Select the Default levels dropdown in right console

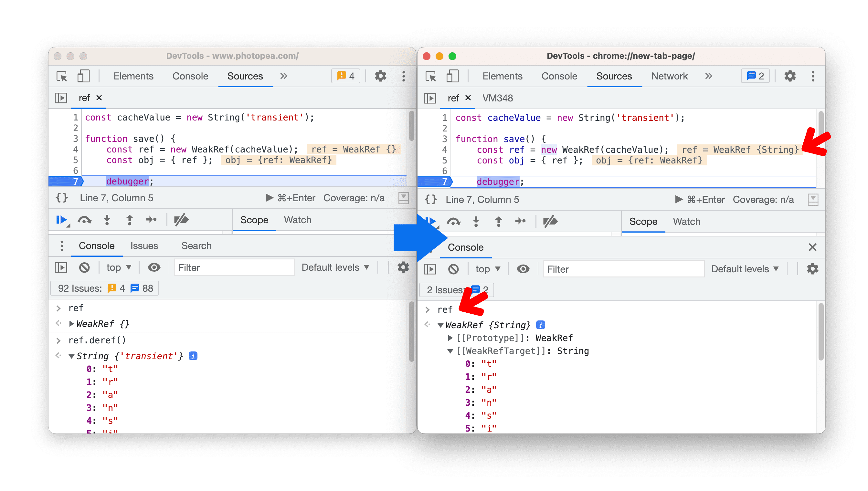pos(745,268)
